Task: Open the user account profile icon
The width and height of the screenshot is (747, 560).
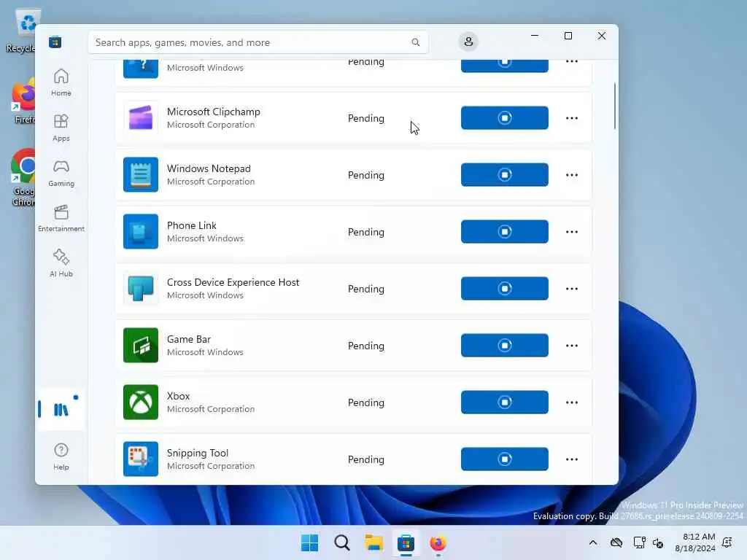Action: (468, 42)
